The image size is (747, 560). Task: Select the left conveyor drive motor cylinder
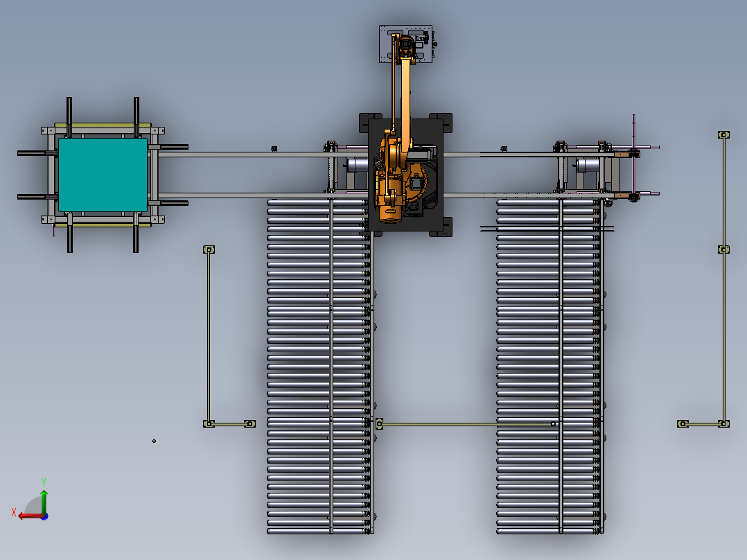click(358, 166)
